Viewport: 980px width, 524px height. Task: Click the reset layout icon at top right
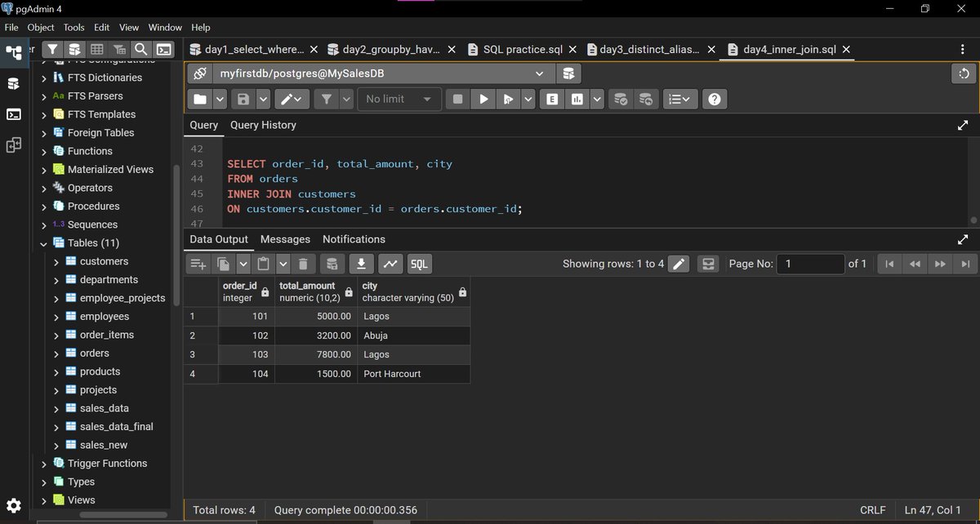964,73
